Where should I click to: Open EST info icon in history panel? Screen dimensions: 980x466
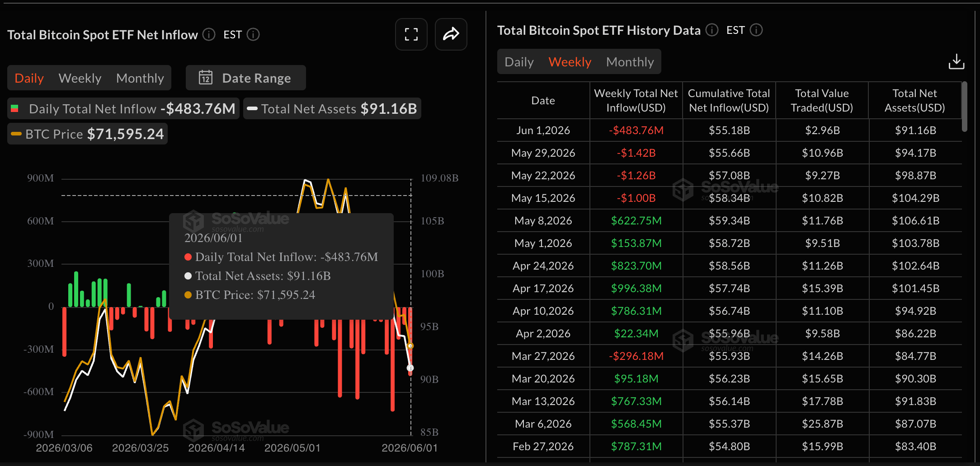(x=756, y=30)
